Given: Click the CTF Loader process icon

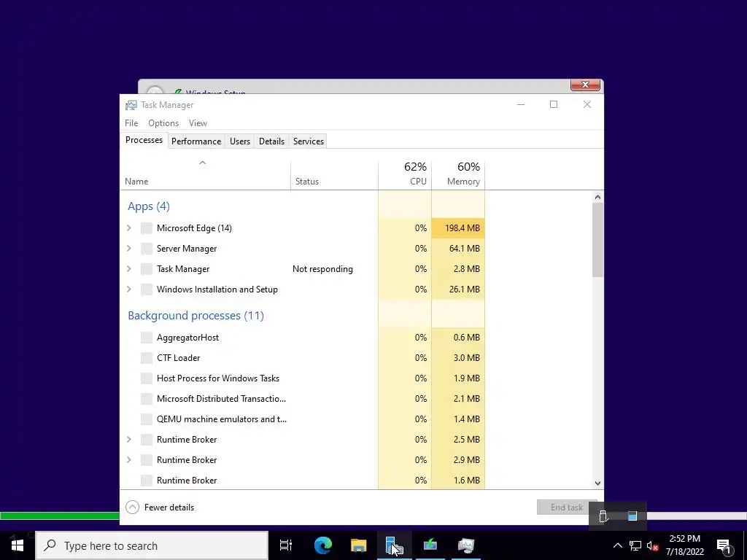Looking at the screenshot, I should pos(146,358).
